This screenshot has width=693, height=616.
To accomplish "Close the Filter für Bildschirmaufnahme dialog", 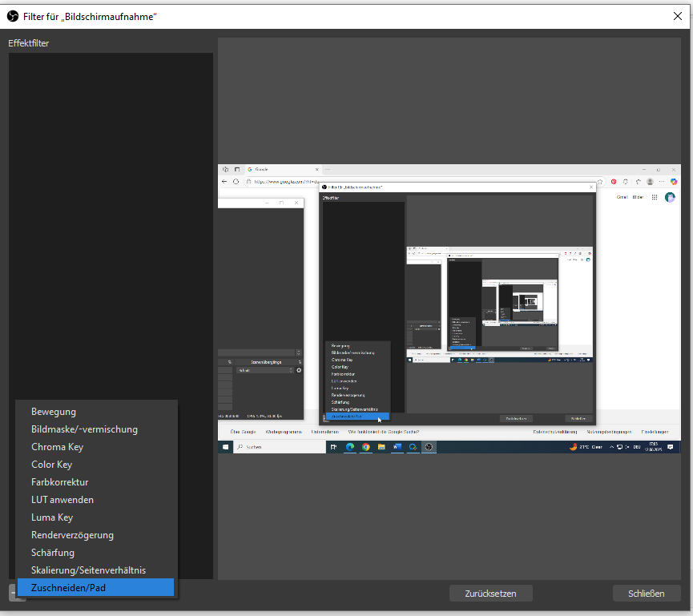I will pos(677,16).
